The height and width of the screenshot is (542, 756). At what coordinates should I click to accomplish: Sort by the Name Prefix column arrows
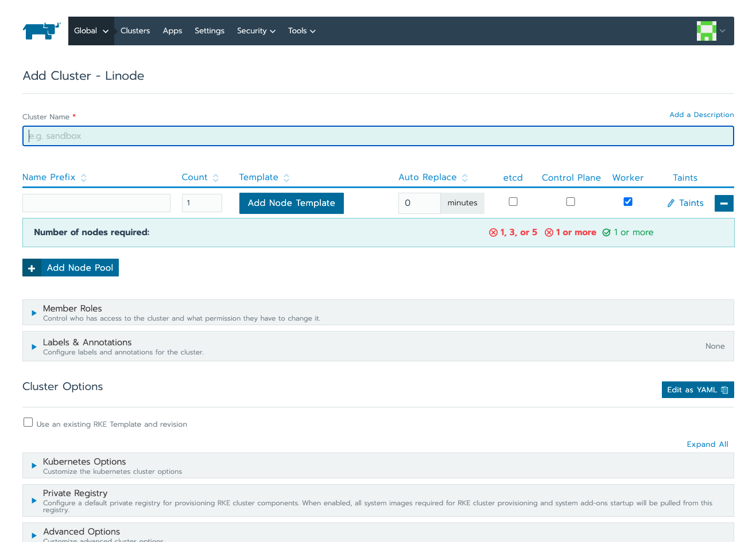coord(84,178)
